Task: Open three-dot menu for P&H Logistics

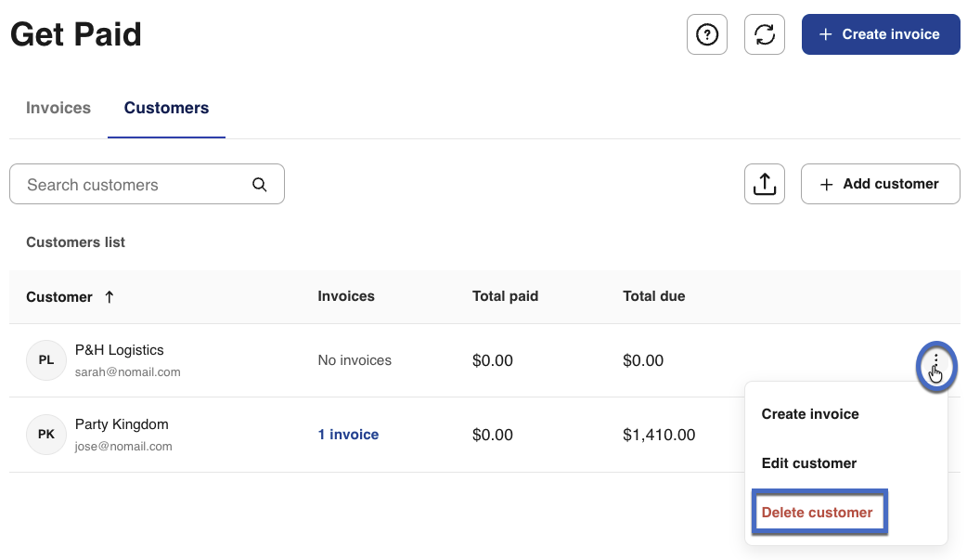Action: click(935, 361)
